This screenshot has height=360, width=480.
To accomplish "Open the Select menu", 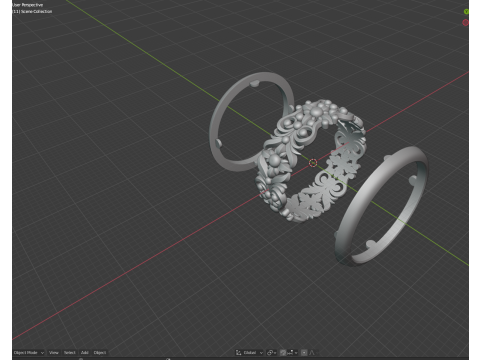I will [69, 352].
